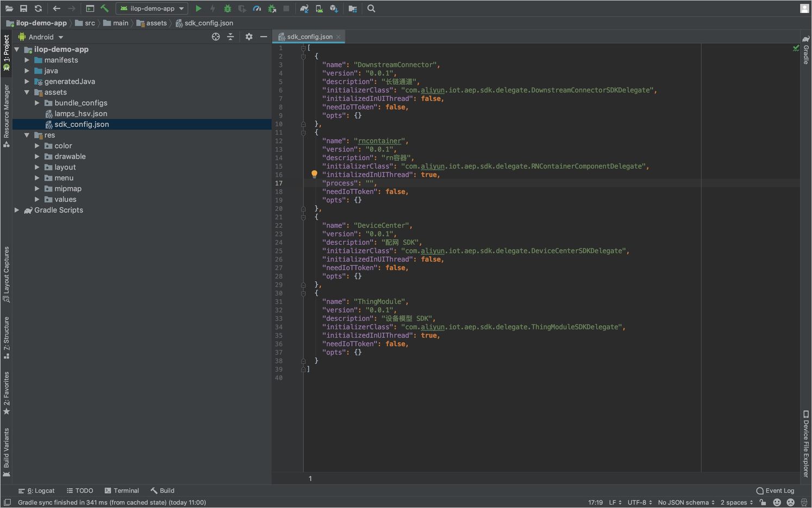Open the TODO tool window

(x=80, y=491)
